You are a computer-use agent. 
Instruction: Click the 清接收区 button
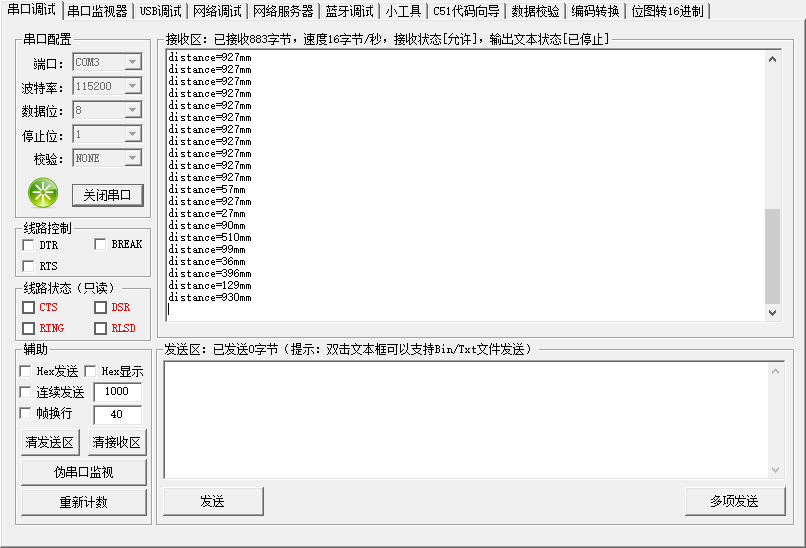pyautogui.click(x=117, y=443)
